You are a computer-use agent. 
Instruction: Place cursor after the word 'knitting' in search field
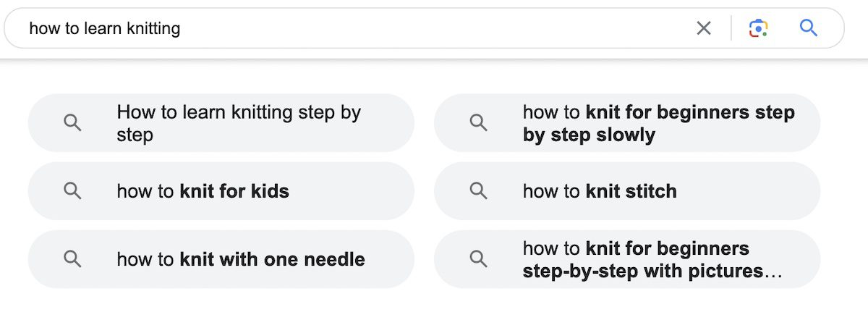click(x=182, y=28)
